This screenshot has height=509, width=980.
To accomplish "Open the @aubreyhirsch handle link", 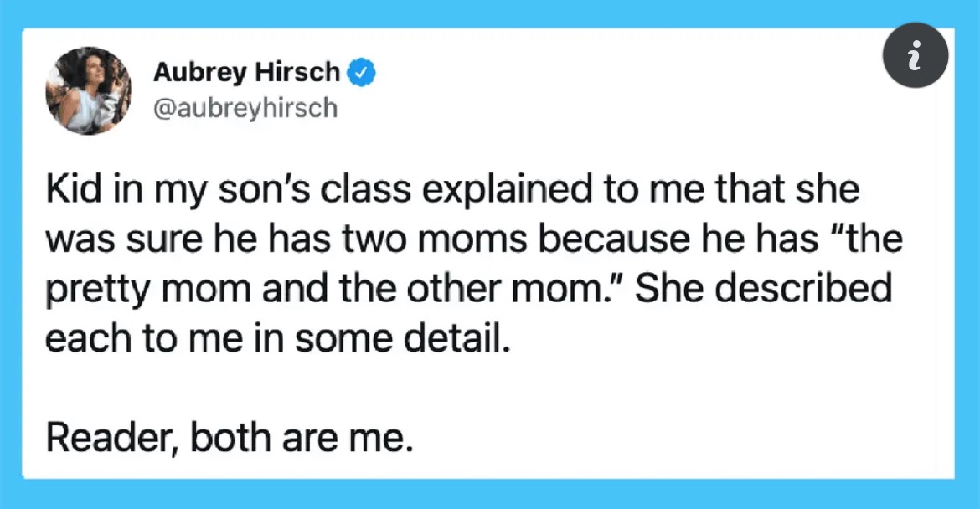I will pos(245,108).
